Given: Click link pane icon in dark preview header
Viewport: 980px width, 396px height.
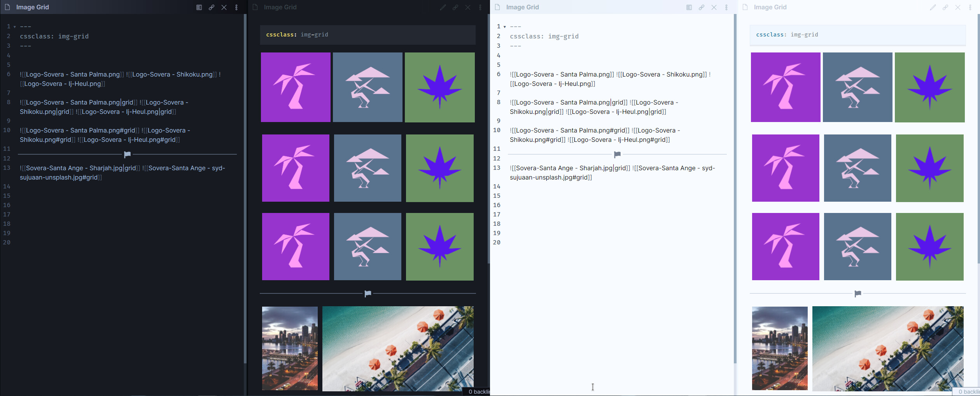Looking at the screenshot, I should click(455, 7).
